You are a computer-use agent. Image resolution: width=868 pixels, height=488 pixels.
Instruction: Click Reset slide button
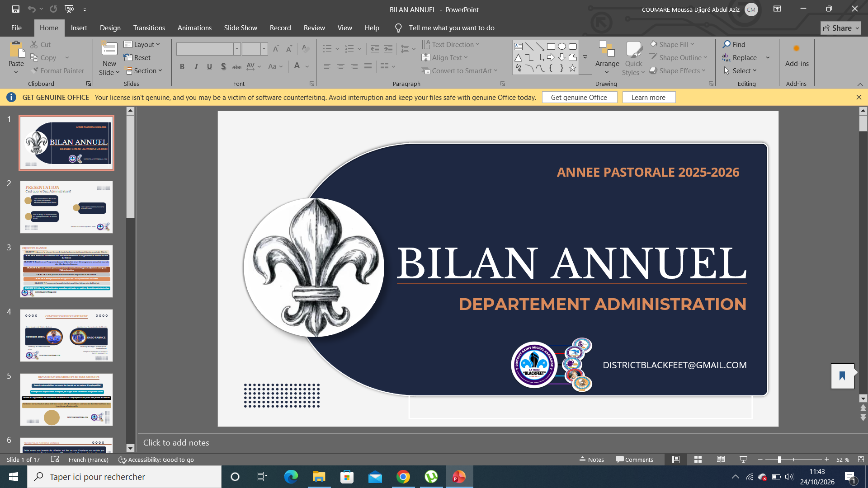click(137, 57)
